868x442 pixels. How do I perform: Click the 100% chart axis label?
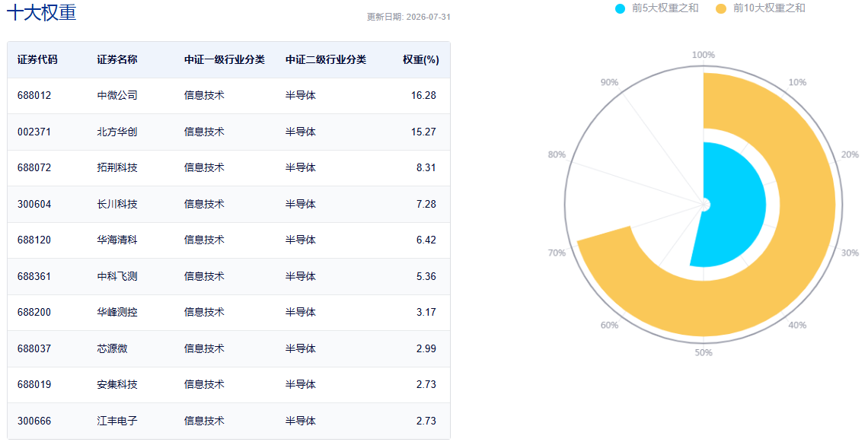pos(704,55)
